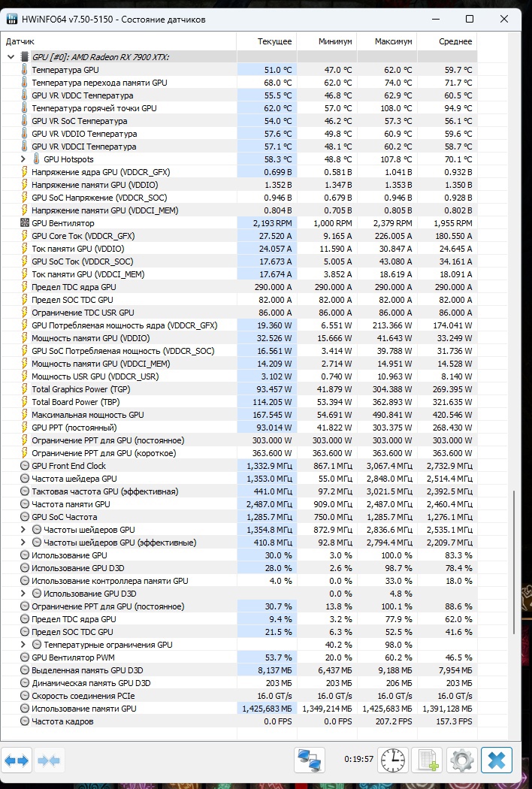This screenshot has width=532, height=789.
Task: Select the Использование GPU 30.0 % row
Action: (x=239, y=555)
